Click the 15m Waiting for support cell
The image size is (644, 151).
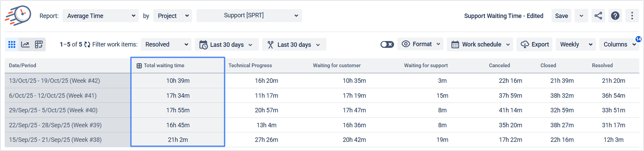(442, 96)
